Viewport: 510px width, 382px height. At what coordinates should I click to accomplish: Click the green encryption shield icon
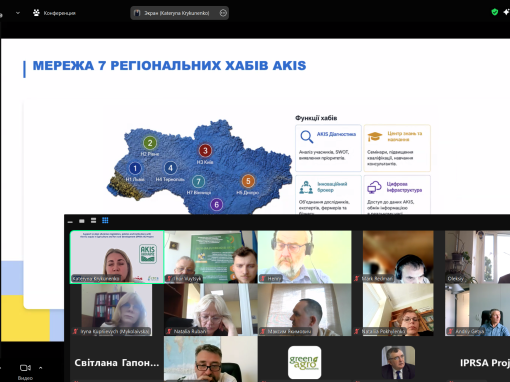pos(495,12)
